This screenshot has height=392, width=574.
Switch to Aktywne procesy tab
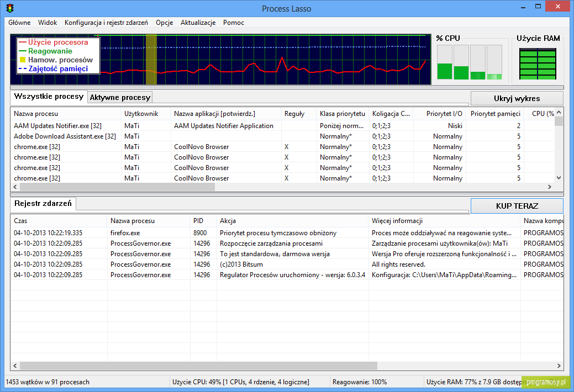point(120,97)
